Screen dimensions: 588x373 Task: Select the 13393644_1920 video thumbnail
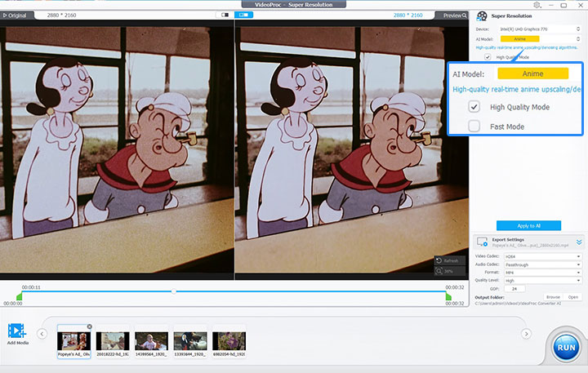190,341
